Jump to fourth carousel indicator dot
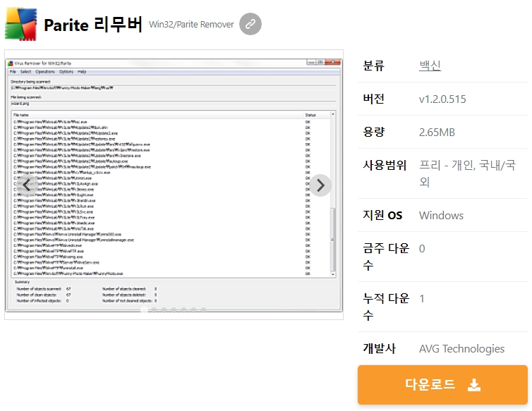The width and height of the screenshot is (532, 411). click(x=174, y=309)
